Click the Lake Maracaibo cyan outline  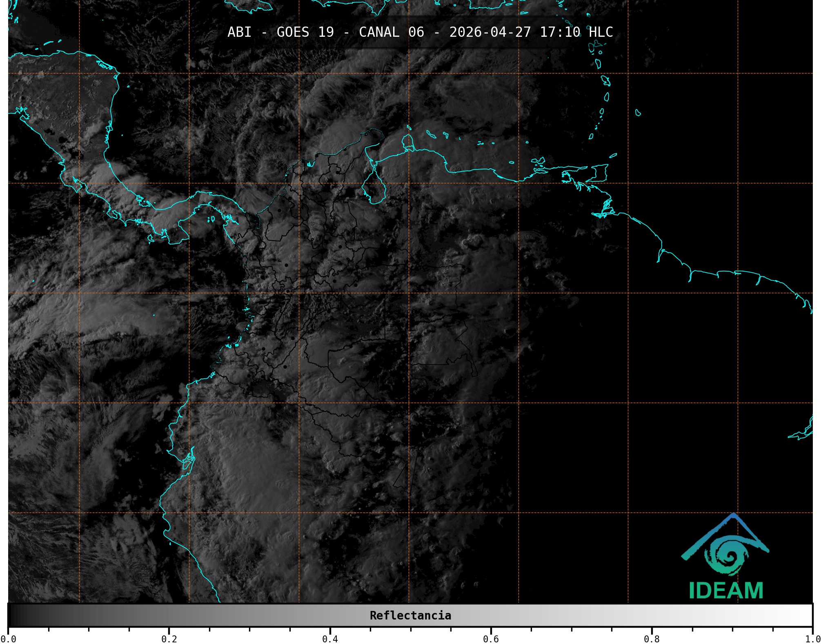coord(374,188)
